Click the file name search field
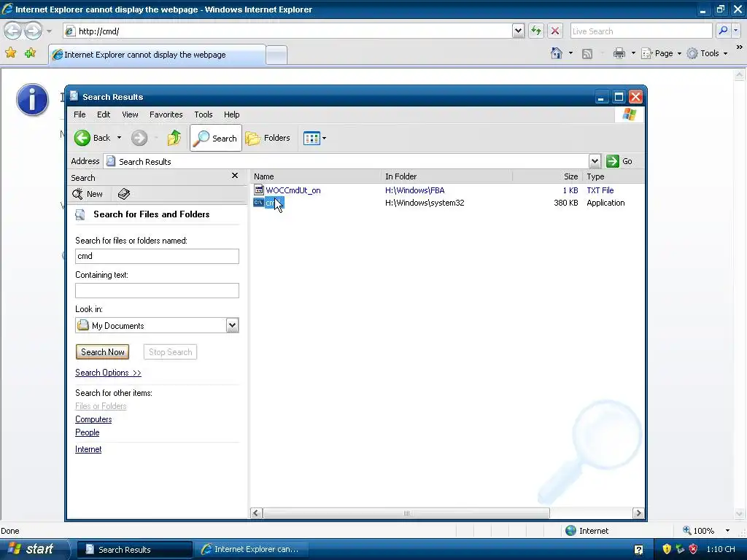Screen dimensions: 747x560 (158, 256)
